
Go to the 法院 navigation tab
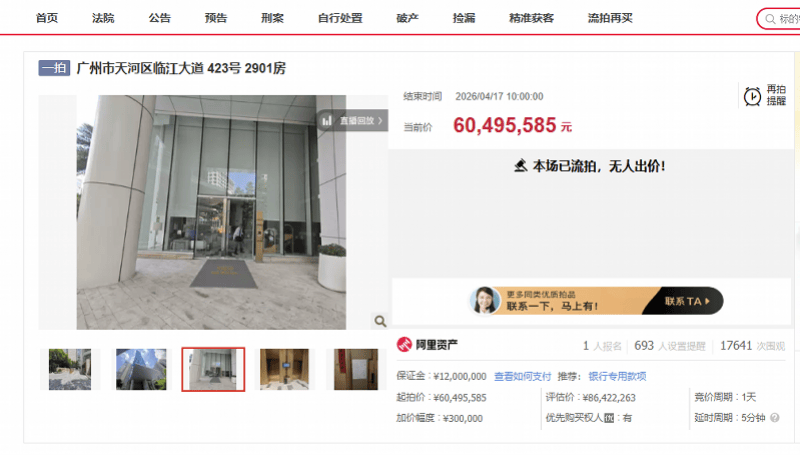tap(103, 18)
